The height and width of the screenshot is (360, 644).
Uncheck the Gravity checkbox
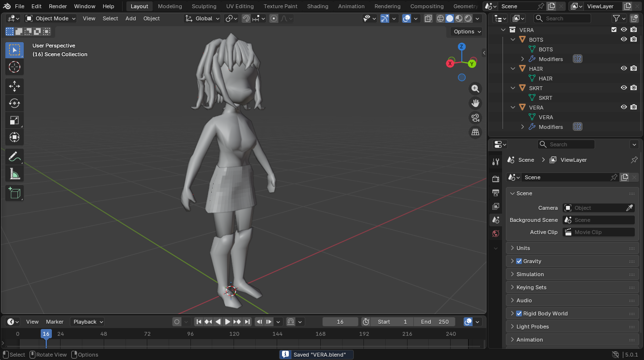(519, 261)
